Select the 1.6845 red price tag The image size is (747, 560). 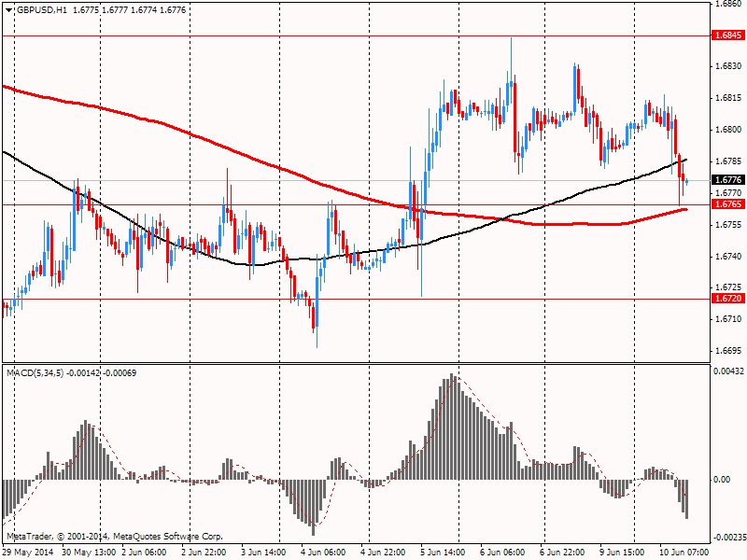[x=727, y=35]
